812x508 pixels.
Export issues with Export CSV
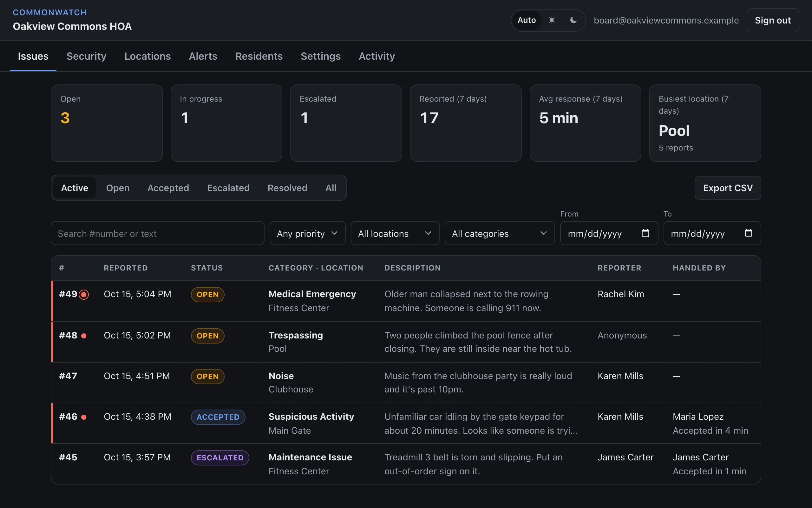click(x=727, y=188)
